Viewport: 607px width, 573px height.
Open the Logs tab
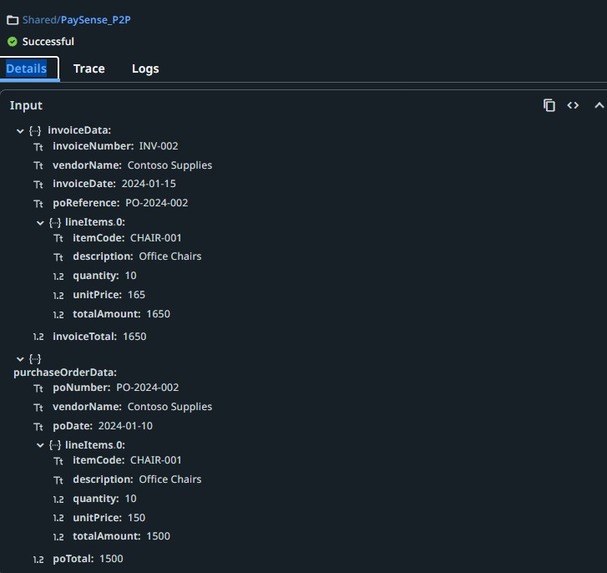(145, 69)
